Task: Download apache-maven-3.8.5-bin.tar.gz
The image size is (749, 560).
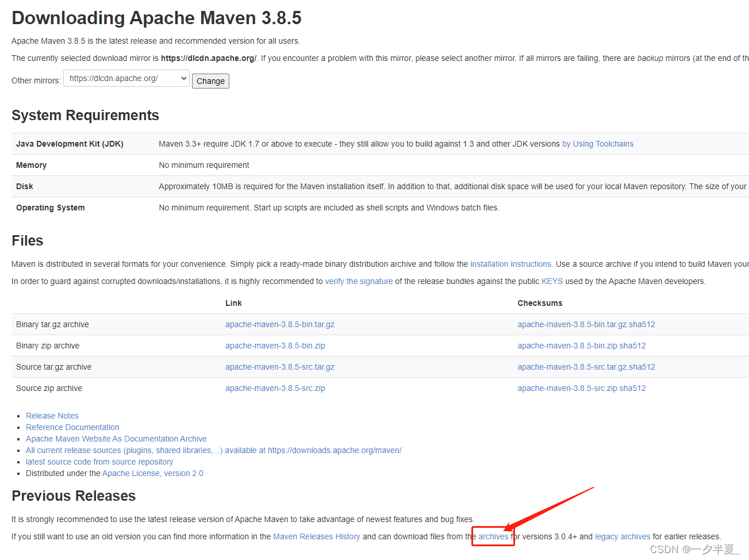Action: 280,324
